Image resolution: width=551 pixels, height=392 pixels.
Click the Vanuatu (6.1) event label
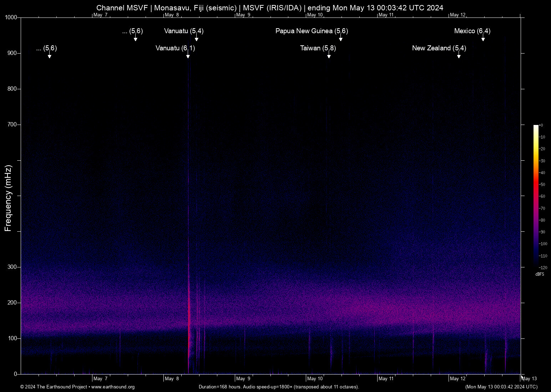tap(175, 48)
